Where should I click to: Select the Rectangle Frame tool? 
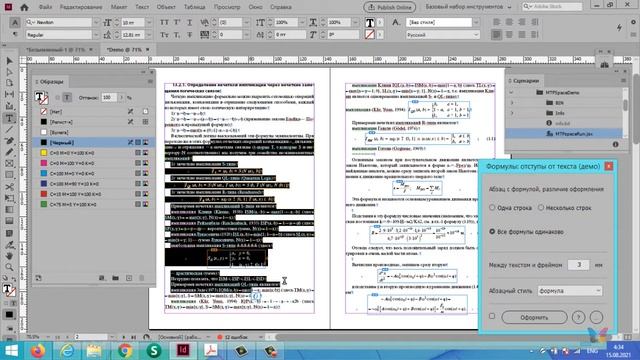point(9,164)
